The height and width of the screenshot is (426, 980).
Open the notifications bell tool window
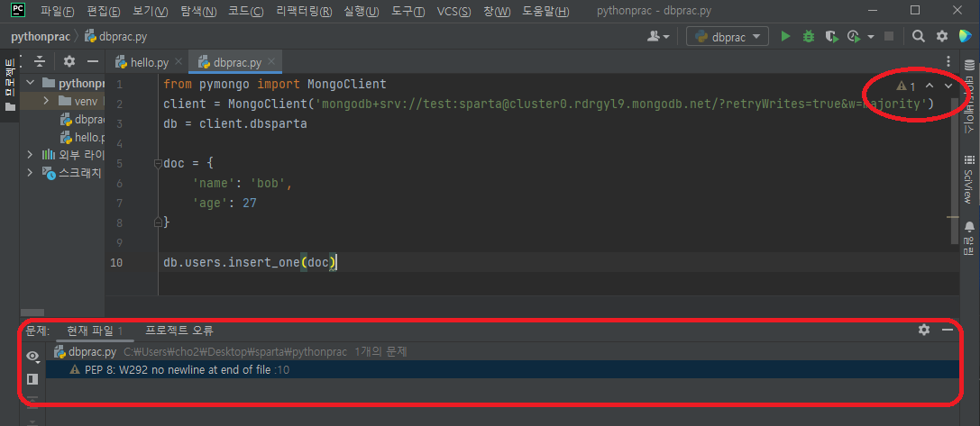coord(969,238)
